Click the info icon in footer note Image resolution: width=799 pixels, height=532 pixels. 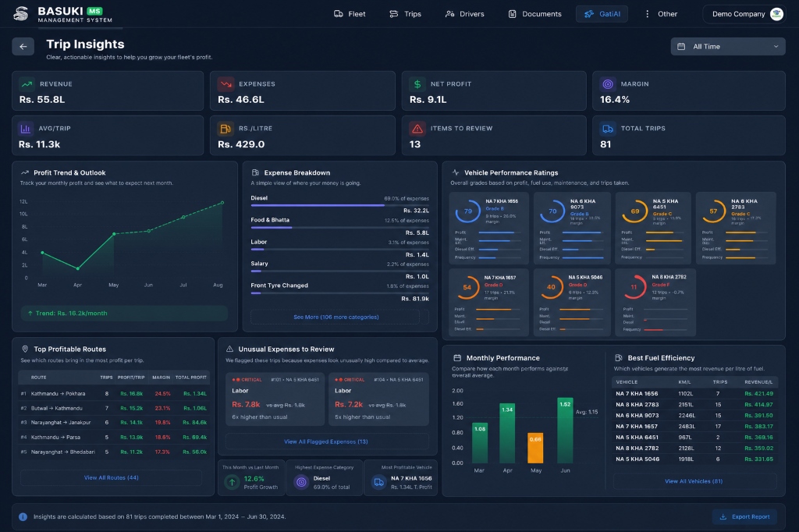[x=23, y=516]
